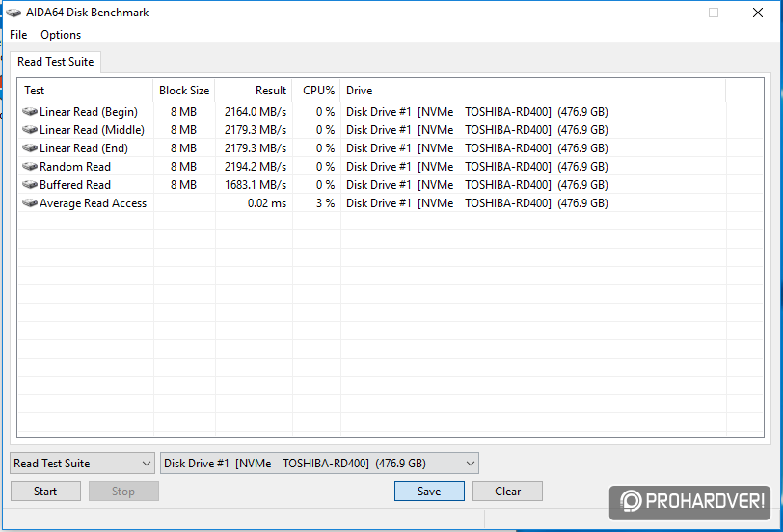Sort by the Test column header

86,91
